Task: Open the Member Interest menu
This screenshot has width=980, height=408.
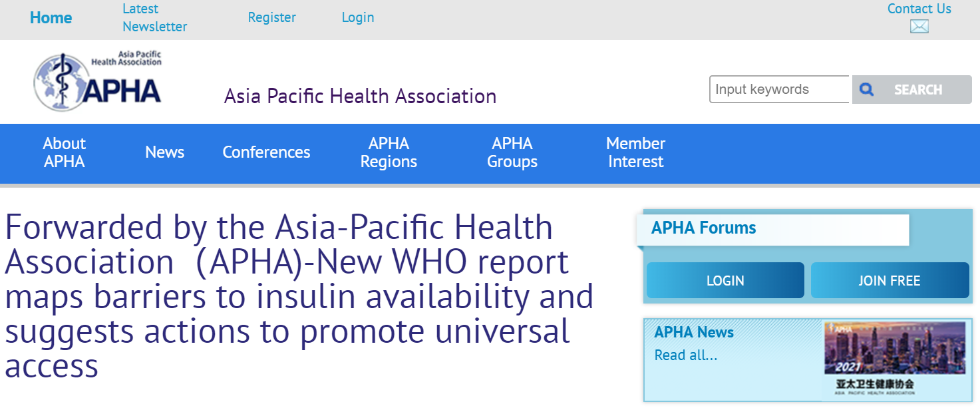Action: pos(635,152)
